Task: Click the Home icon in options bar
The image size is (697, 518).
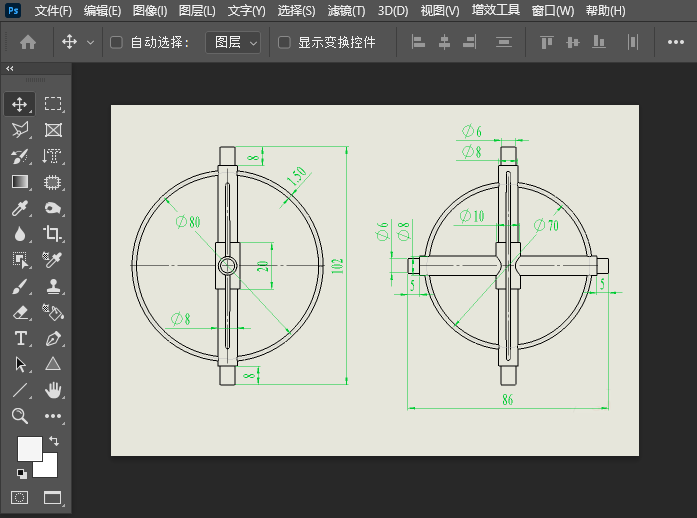Action: [28, 42]
